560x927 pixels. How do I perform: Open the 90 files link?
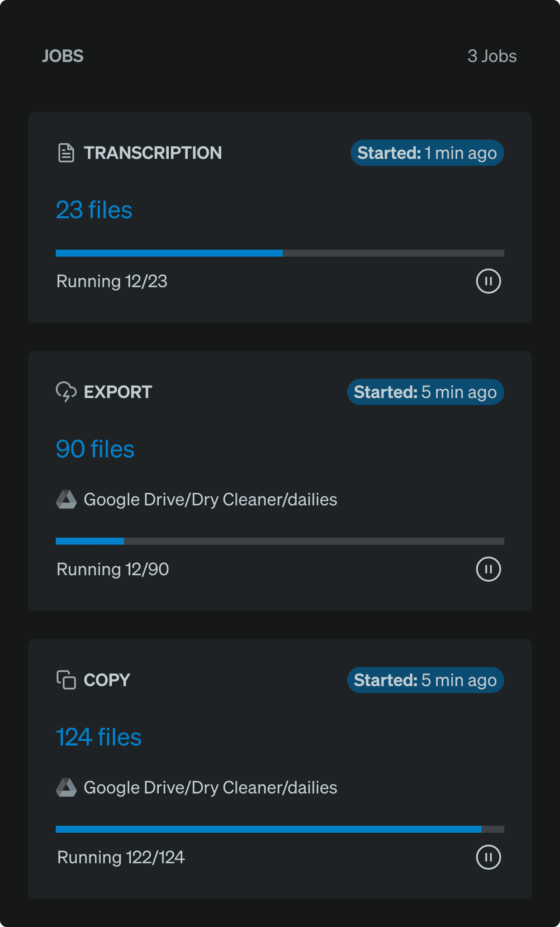pos(95,449)
